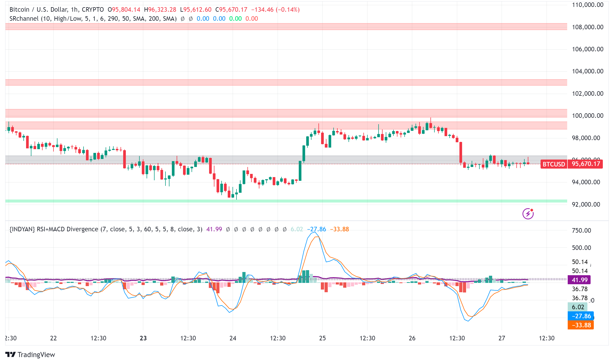Image resolution: width=614 pixels, height=364 pixels.
Task: Click the SRchannel indicator title
Action: 93,19
